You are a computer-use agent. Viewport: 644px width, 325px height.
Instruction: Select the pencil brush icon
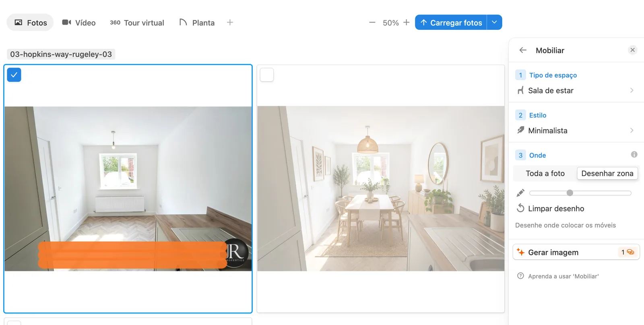[520, 193]
